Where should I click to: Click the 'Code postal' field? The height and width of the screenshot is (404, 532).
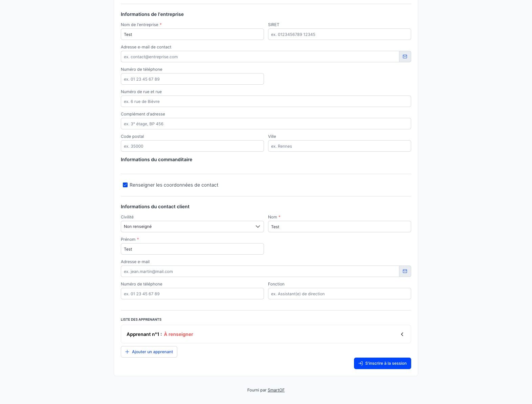(192, 146)
